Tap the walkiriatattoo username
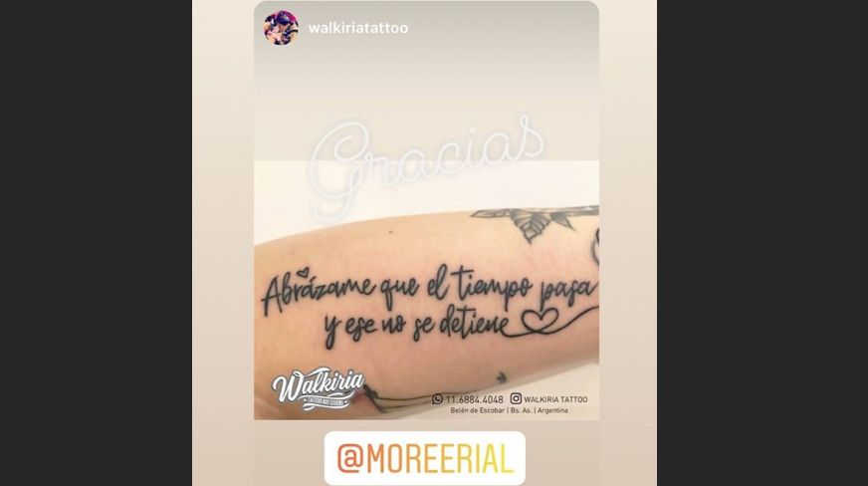The width and height of the screenshot is (868, 486). tap(358, 28)
